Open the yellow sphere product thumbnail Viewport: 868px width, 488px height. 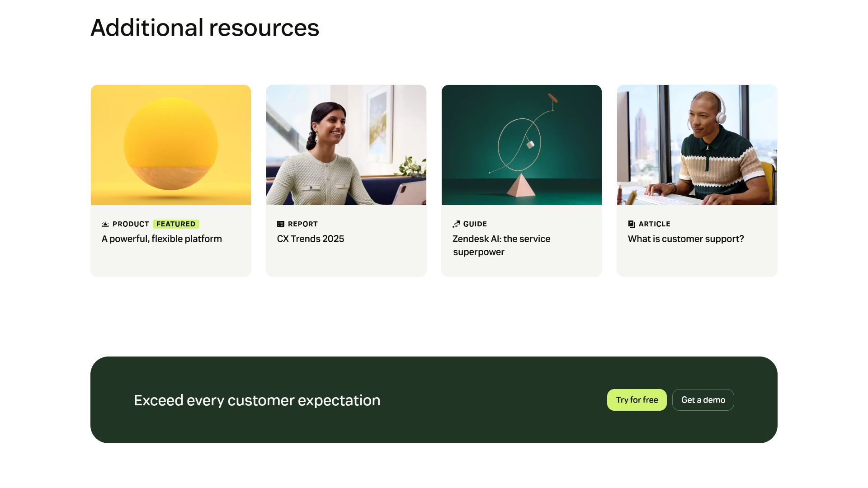171,145
